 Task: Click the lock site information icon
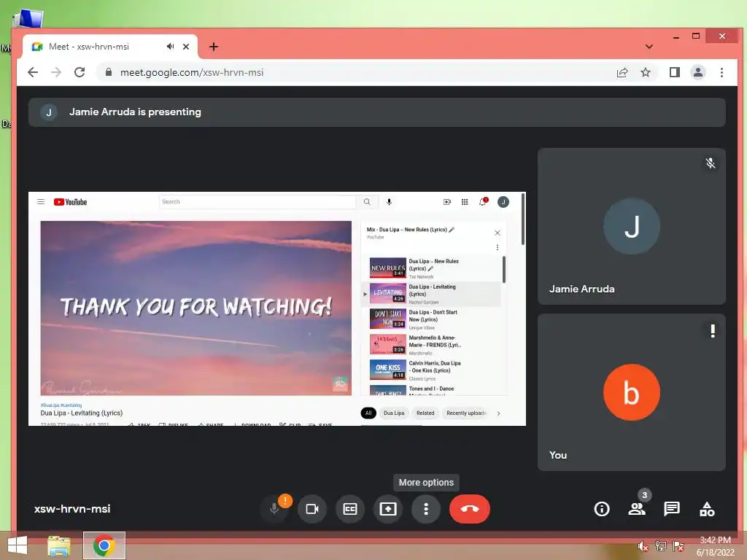pyautogui.click(x=109, y=72)
